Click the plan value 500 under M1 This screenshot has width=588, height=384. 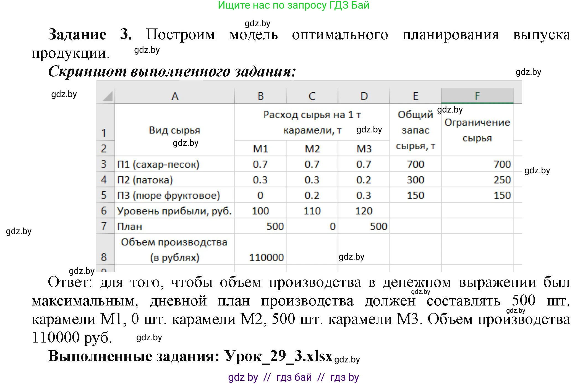click(275, 226)
